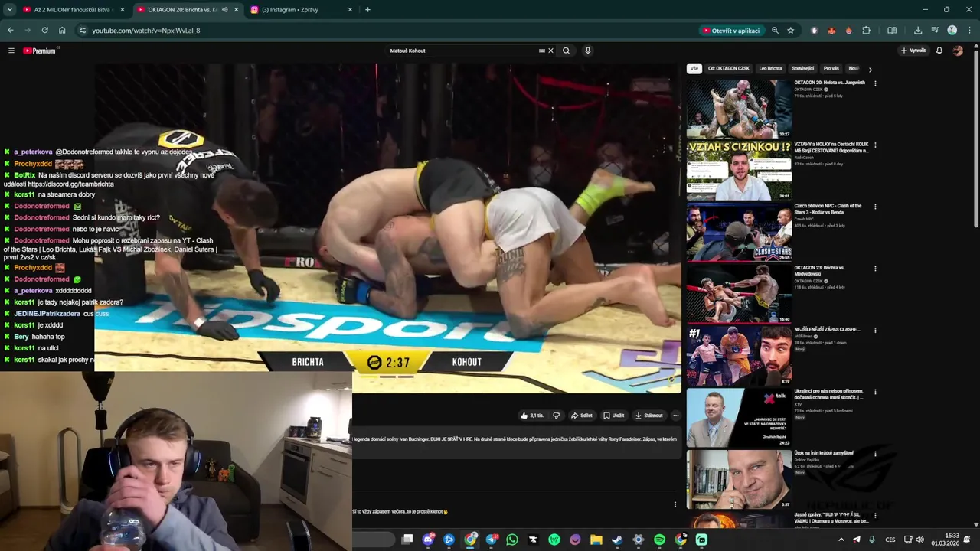The image size is (980, 551).
Task: Open Chrome three-dot menu
Action: pos(969,31)
